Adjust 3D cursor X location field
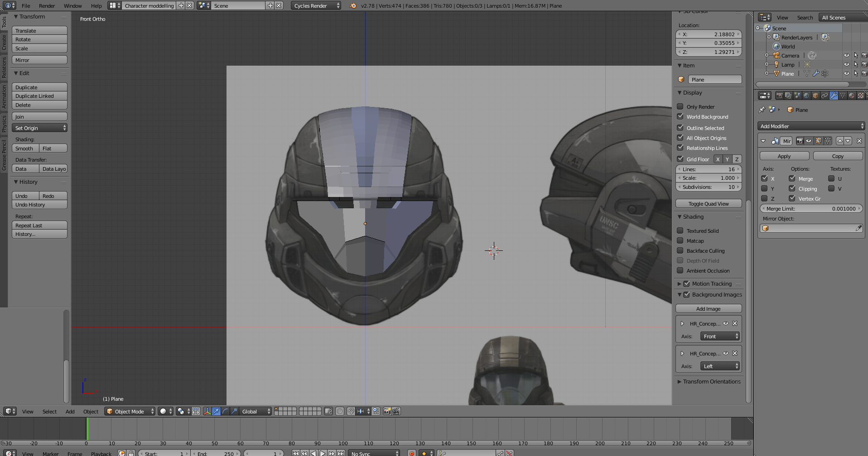Image resolution: width=868 pixels, height=456 pixels. click(x=709, y=34)
